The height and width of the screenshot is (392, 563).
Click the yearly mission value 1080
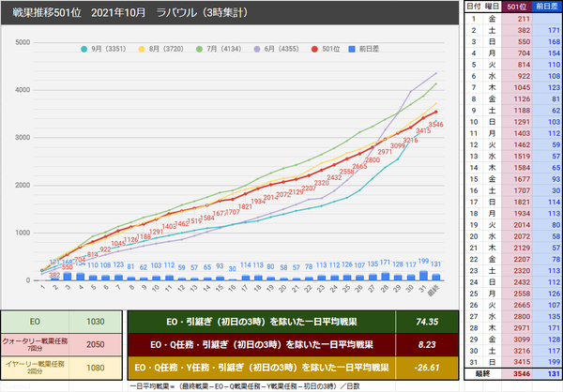coord(95,368)
